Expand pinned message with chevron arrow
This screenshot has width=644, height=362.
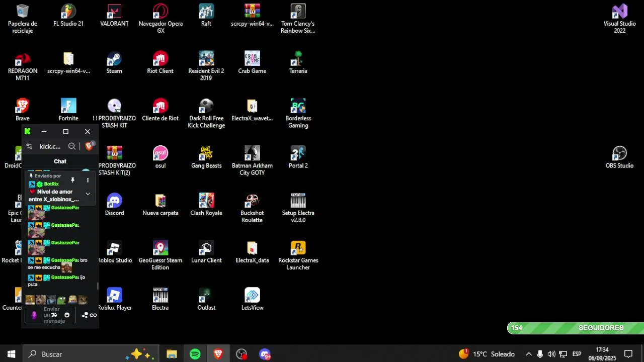[x=88, y=194]
